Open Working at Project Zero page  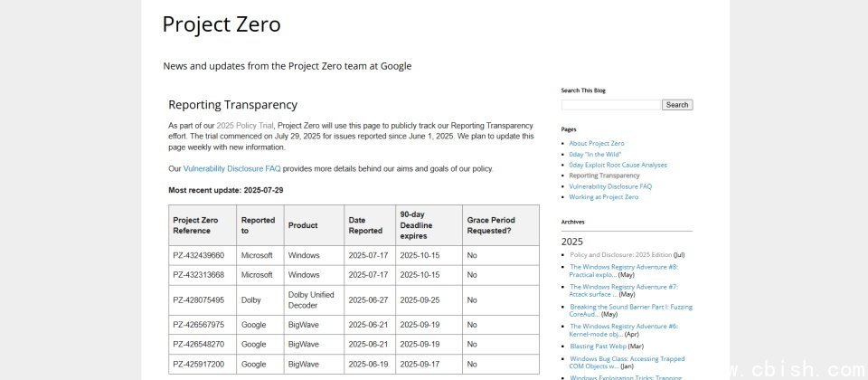coord(603,197)
